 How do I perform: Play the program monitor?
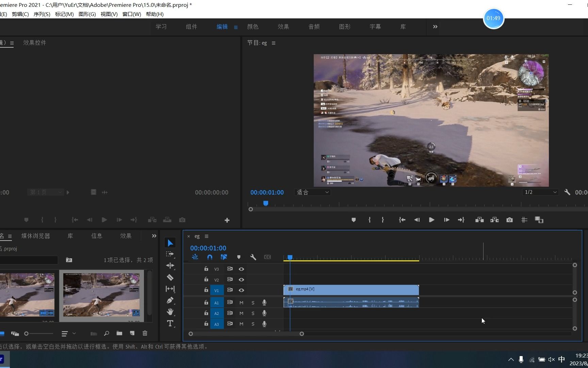pos(431,220)
